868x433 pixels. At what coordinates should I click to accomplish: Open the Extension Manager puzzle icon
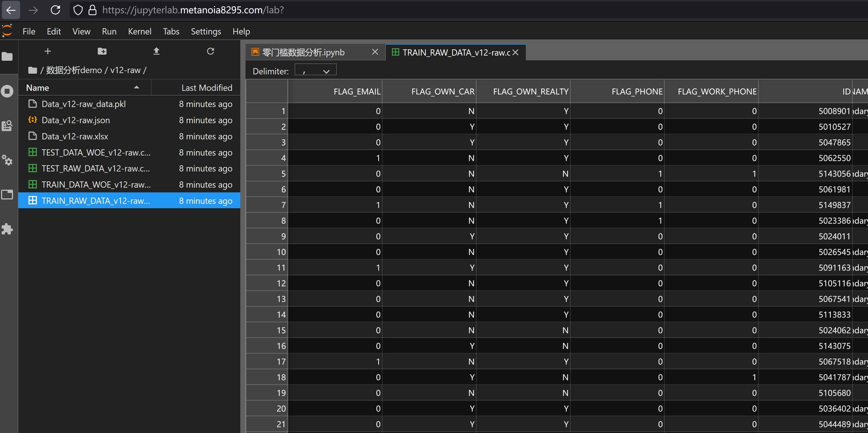point(7,229)
